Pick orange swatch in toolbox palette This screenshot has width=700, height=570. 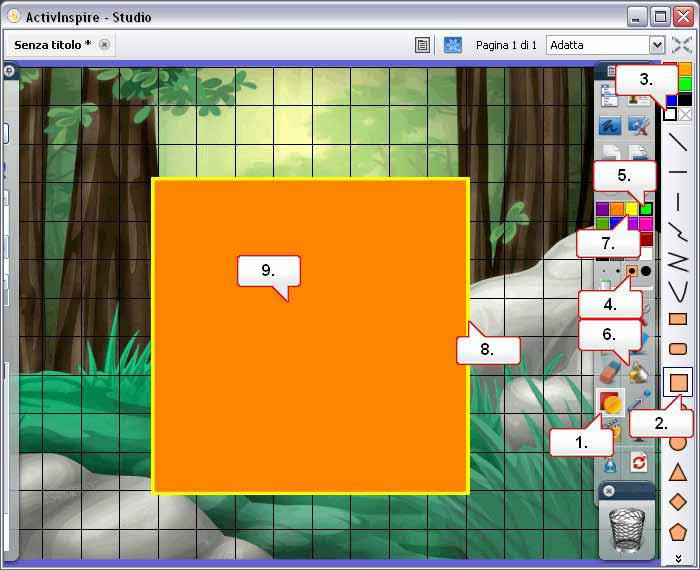617,208
